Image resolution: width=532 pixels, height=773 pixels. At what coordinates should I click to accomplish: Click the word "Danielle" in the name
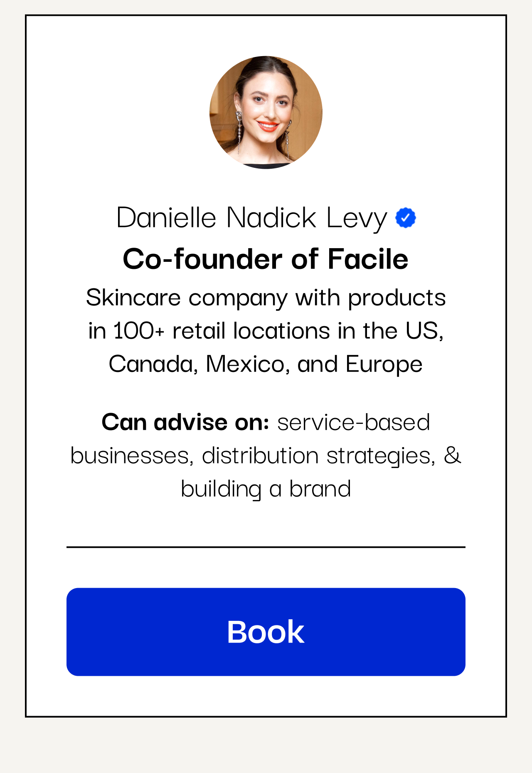[166, 218]
